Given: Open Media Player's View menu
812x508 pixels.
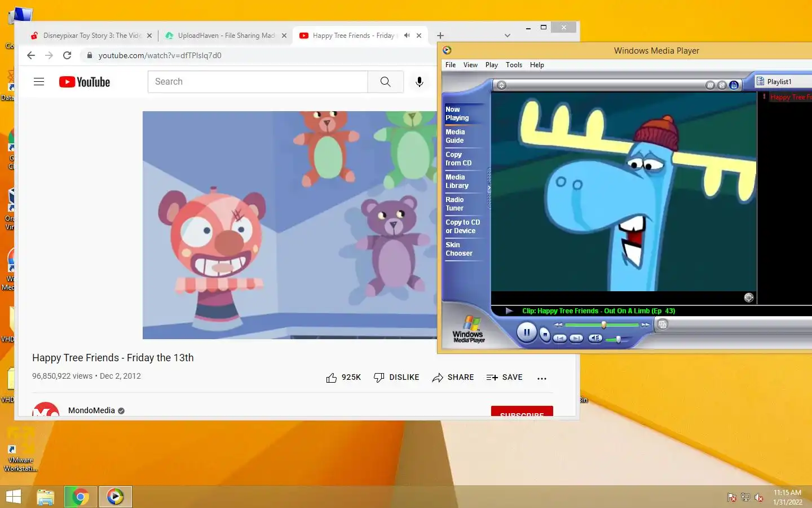Looking at the screenshot, I should [470, 65].
